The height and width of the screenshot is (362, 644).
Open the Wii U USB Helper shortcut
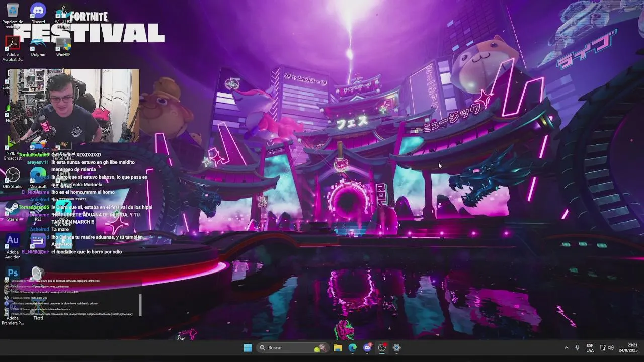pos(63,15)
